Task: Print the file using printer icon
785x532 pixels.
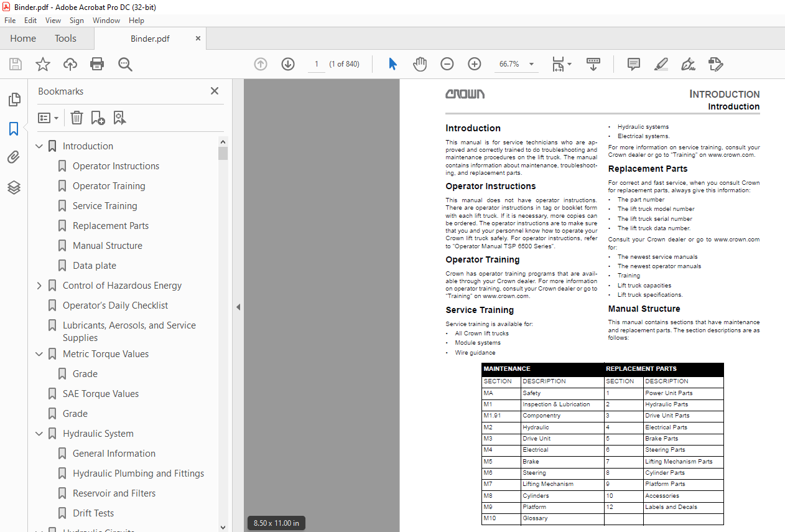Action: coord(97,64)
